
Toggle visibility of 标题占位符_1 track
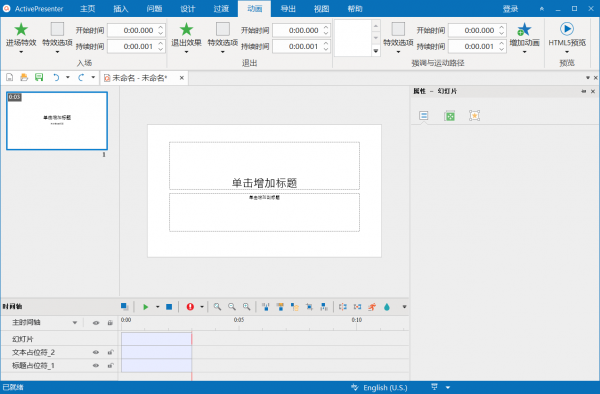[96, 366]
